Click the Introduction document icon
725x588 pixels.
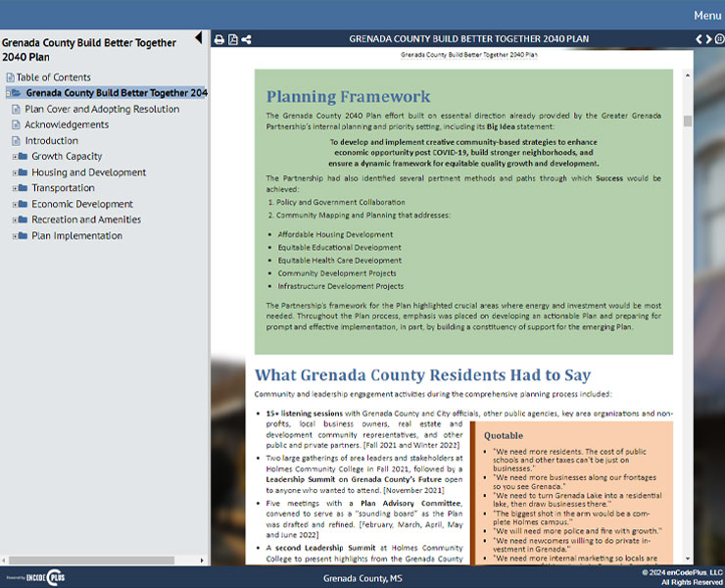pos(17,141)
